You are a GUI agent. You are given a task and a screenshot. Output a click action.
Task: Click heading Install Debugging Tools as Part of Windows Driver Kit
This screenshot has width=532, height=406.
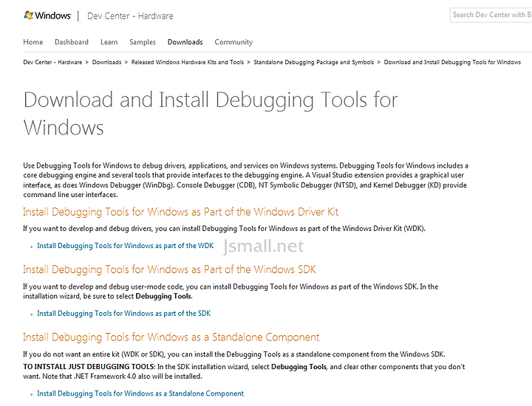pos(181,212)
